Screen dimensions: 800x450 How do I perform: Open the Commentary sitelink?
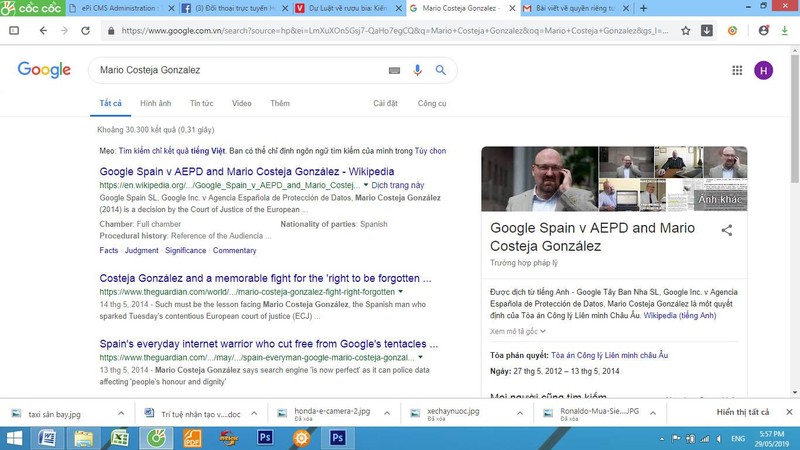[234, 251]
